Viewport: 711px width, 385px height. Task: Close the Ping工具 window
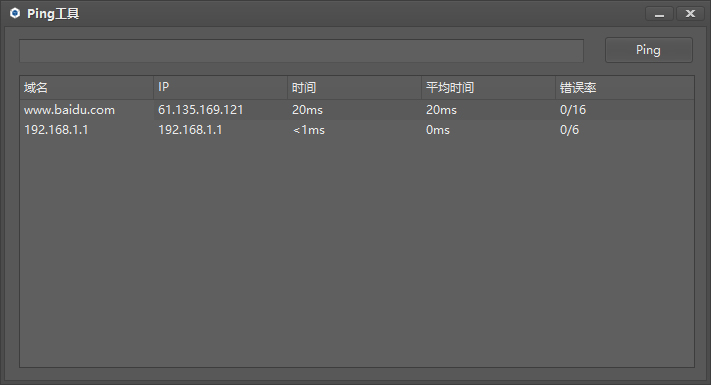point(690,14)
